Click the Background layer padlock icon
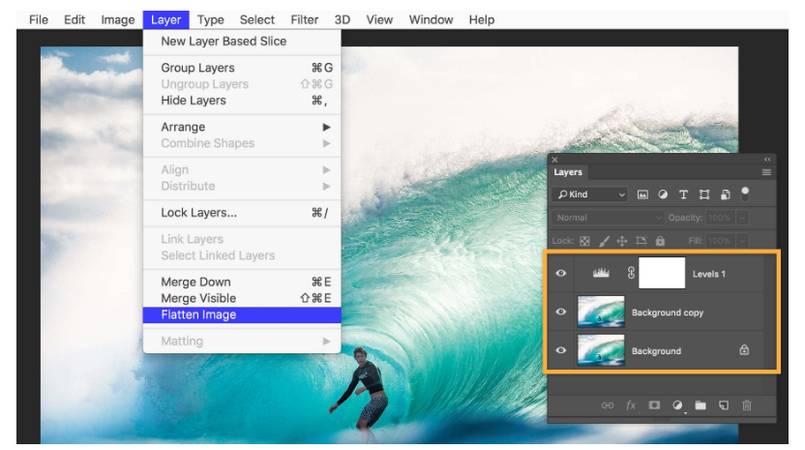This screenshot has height=450, width=805. tap(744, 350)
